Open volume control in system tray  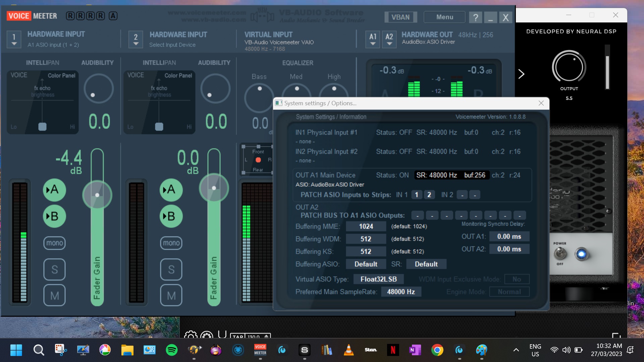pos(566,350)
